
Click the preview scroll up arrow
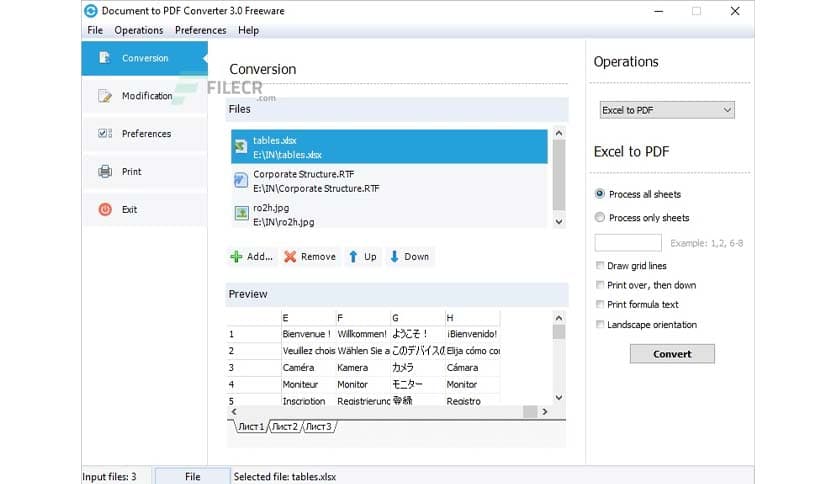[x=559, y=318]
